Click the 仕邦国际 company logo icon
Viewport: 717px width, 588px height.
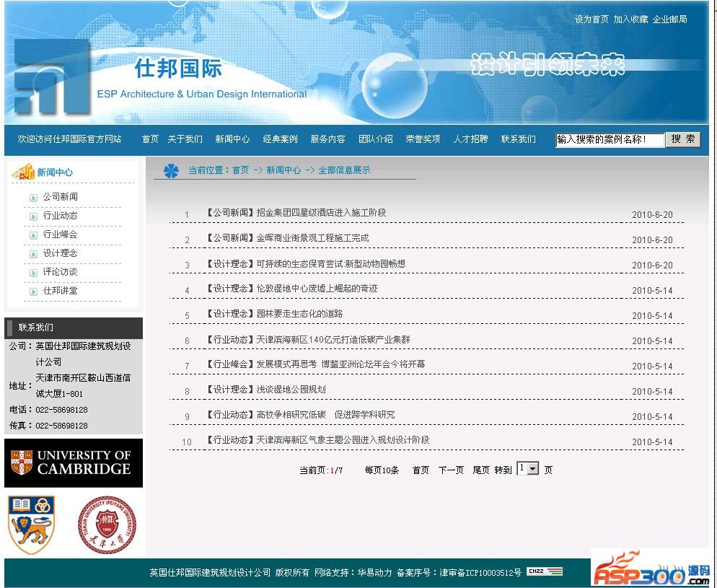pos(52,76)
